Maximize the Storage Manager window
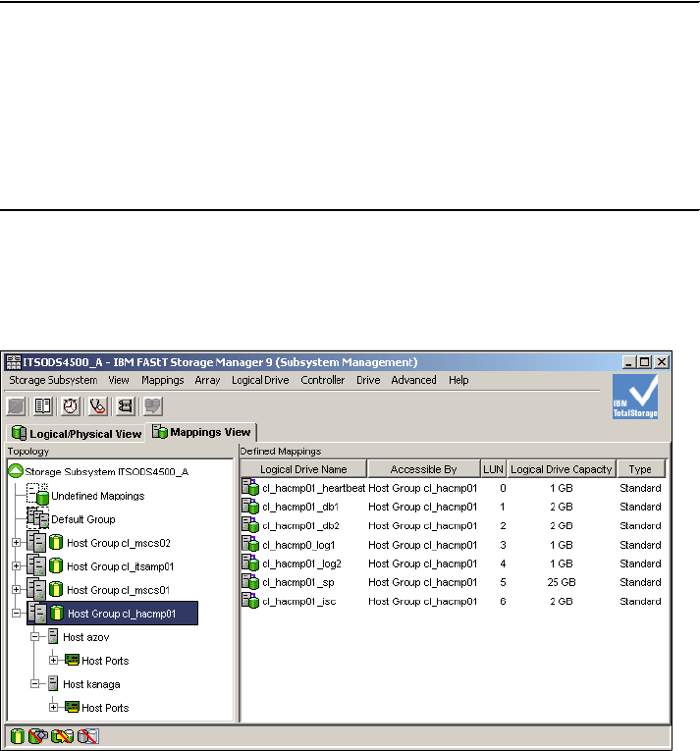The image size is (700, 751). click(x=644, y=362)
